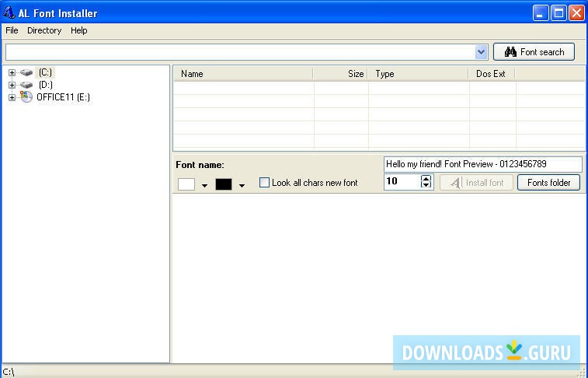The width and height of the screenshot is (588, 378).
Task: Click the C: hard drive icon
Action: point(26,72)
